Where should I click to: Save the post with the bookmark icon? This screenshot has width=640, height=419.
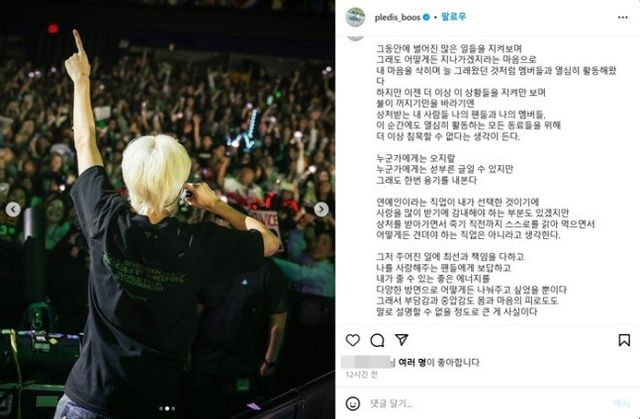624,340
